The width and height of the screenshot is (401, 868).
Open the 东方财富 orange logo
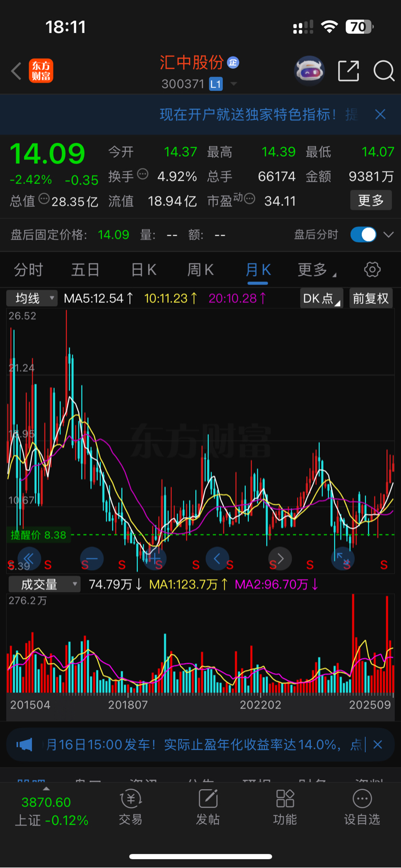41,71
